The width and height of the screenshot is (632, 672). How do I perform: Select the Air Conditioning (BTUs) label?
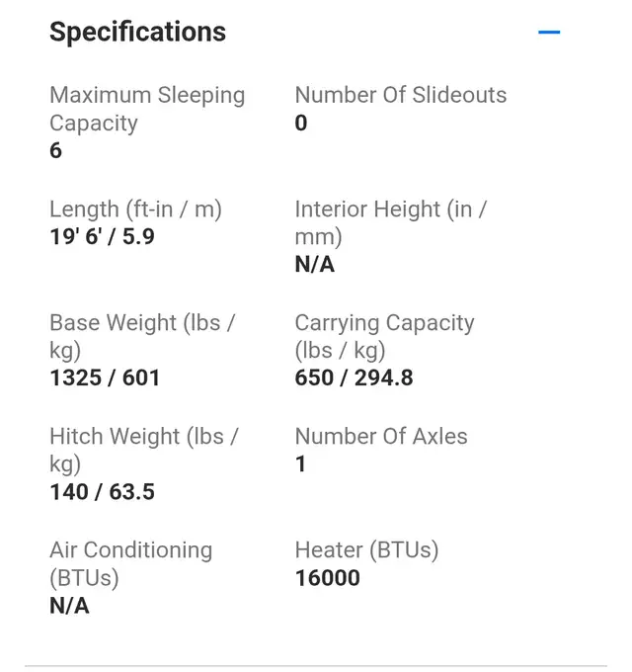[131, 564]
